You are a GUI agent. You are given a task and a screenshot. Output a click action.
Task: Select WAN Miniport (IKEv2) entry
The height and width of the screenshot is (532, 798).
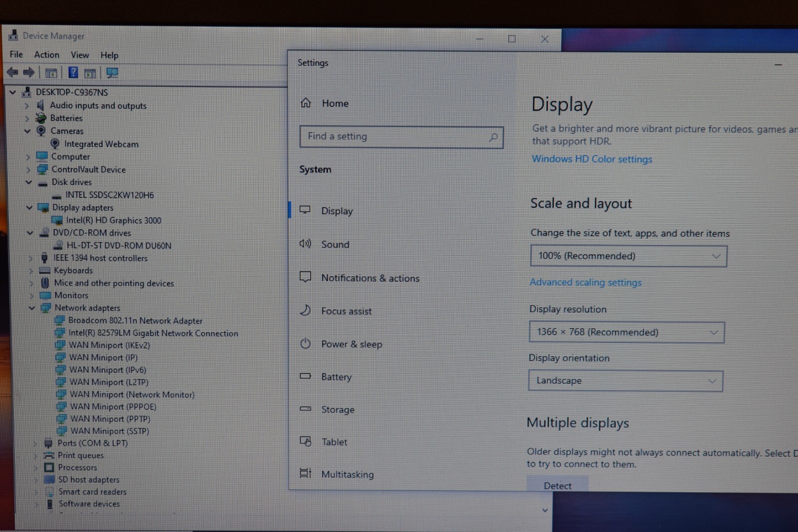109,345
